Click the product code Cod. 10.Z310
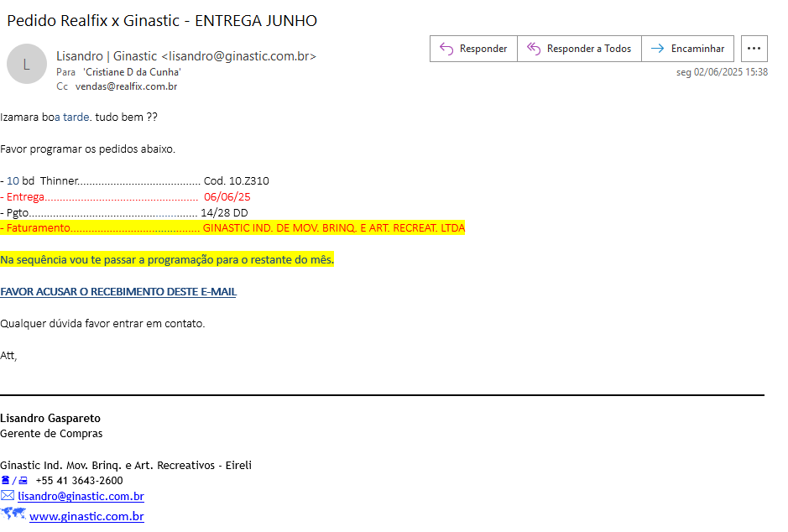Image resolution: width=788 pixels, height=532 pixels. (x=236, y=181)
